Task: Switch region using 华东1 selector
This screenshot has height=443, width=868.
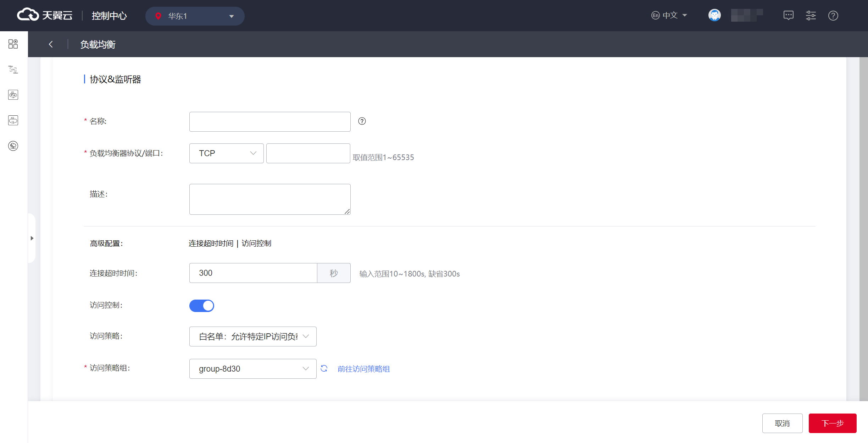Action: pyautogui.click(x=195, y=16)
